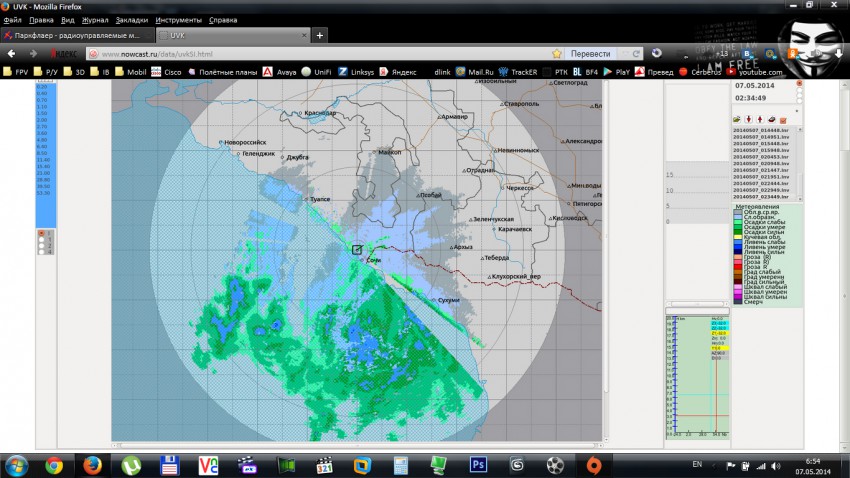Select the first radio button under the blue scale
This screenshot has width=850, height=478.
click(x=40, y=233)
